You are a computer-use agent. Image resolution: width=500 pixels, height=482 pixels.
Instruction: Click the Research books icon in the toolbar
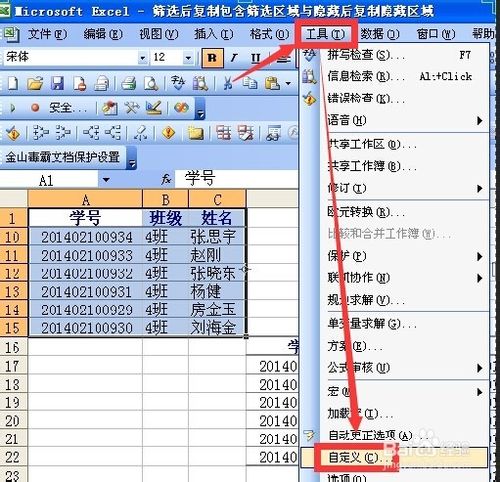(x=200, y=83)
